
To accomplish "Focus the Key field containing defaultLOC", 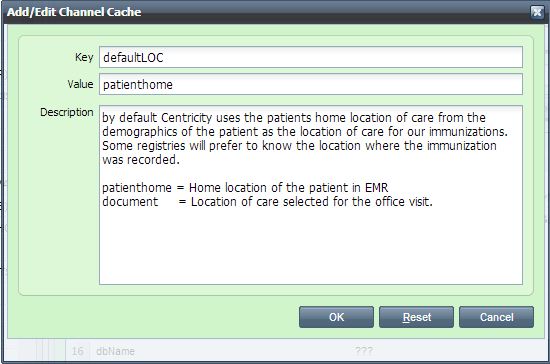I will (311, 57).
